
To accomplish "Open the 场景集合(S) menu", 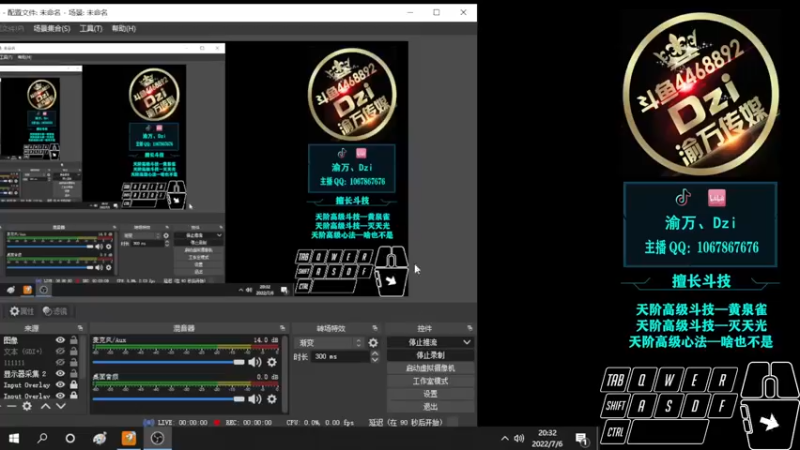I will [x=52, y=29].
